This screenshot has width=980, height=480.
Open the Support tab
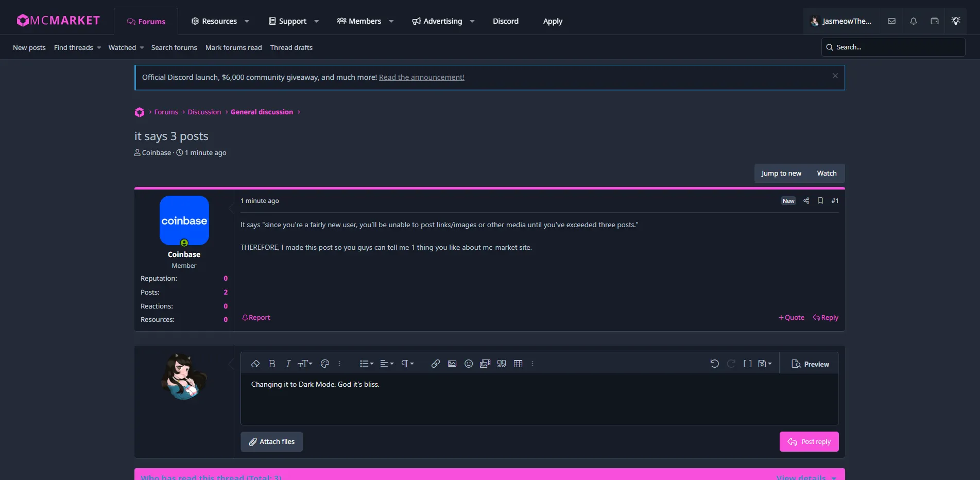point(287,21)
